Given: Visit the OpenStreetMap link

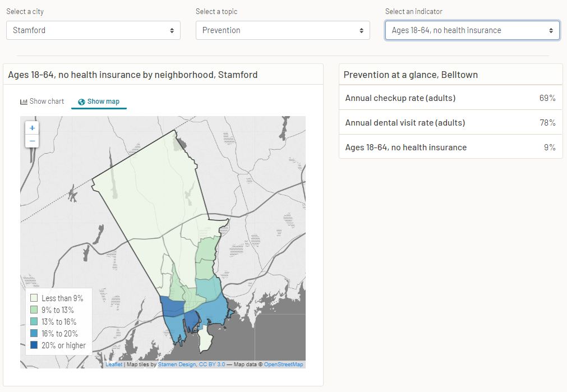Looking at the screenshot, I should click(283, 365).
